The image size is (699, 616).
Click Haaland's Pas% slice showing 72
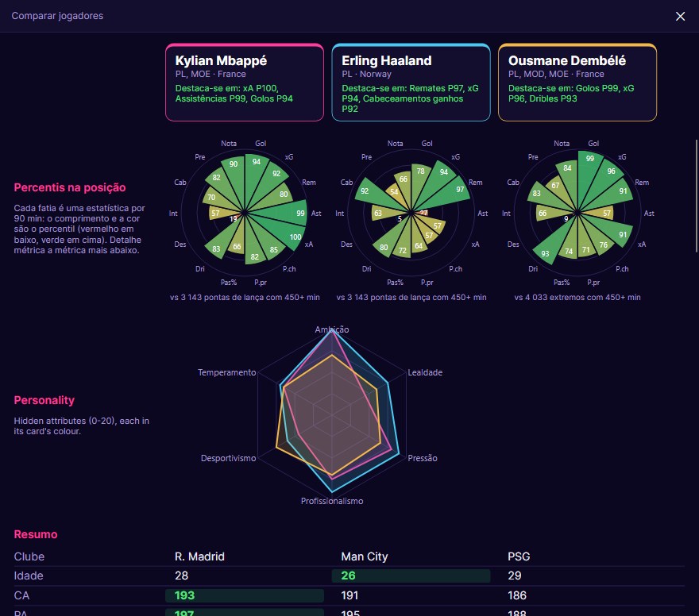point(403,245)
